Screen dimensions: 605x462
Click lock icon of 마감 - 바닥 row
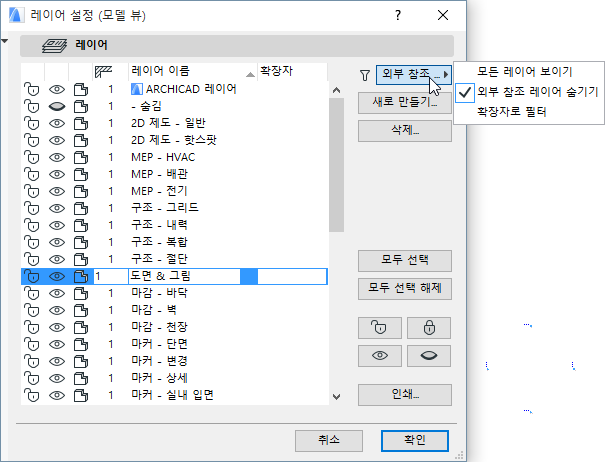point(32,293)
